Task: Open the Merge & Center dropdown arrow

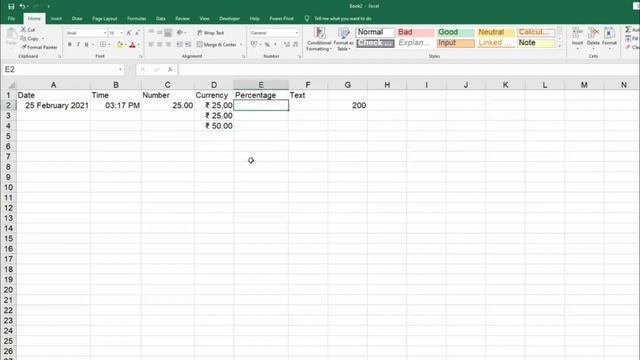Action: [241, 44]
